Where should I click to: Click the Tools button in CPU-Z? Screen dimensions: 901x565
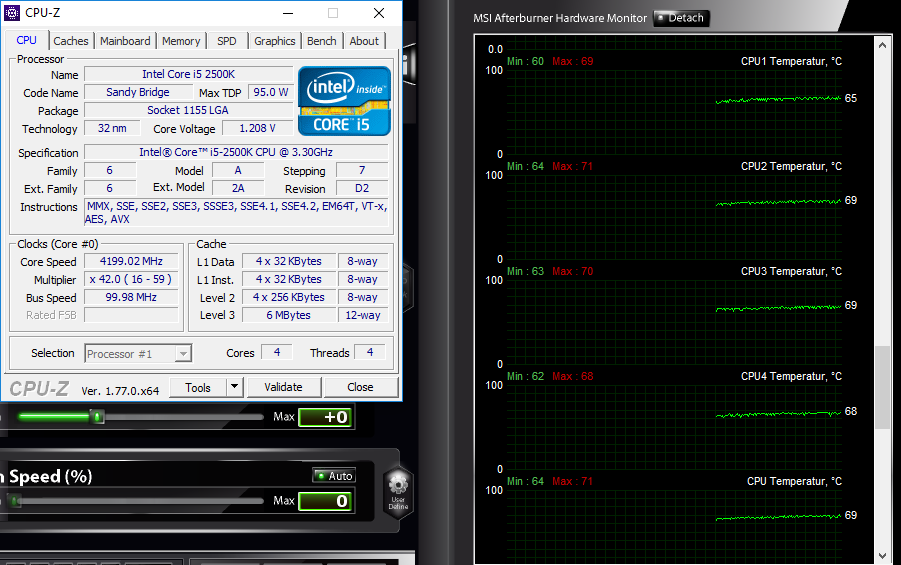(x=198, y=387)
